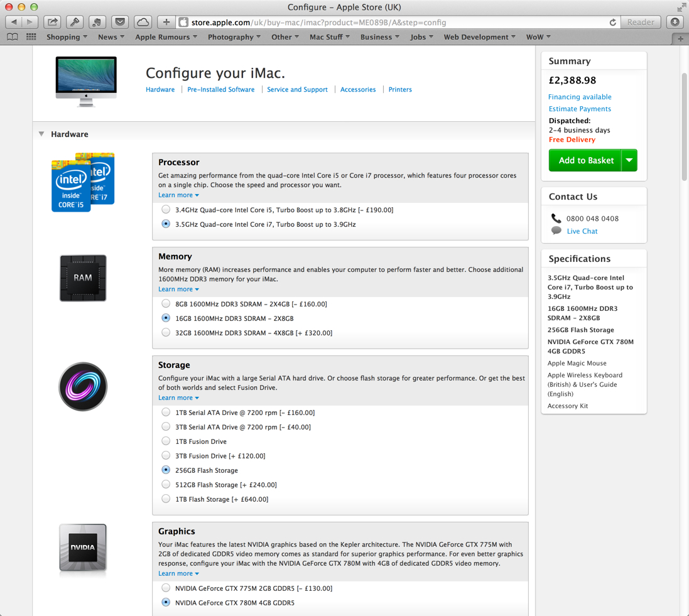Click the Intel Core i5/i7 processor badge image
The height and width of the screenshot is (616, 689).
tap(83, 182)
